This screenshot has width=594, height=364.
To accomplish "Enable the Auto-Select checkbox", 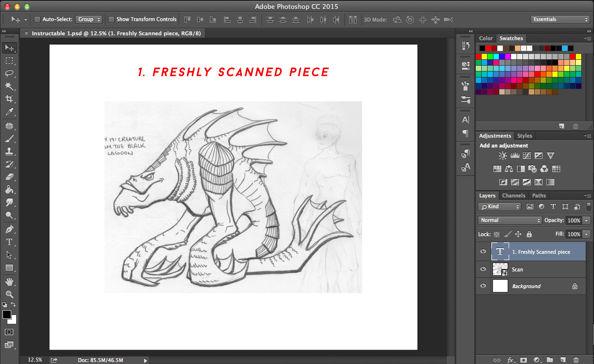I will [37, 20].
